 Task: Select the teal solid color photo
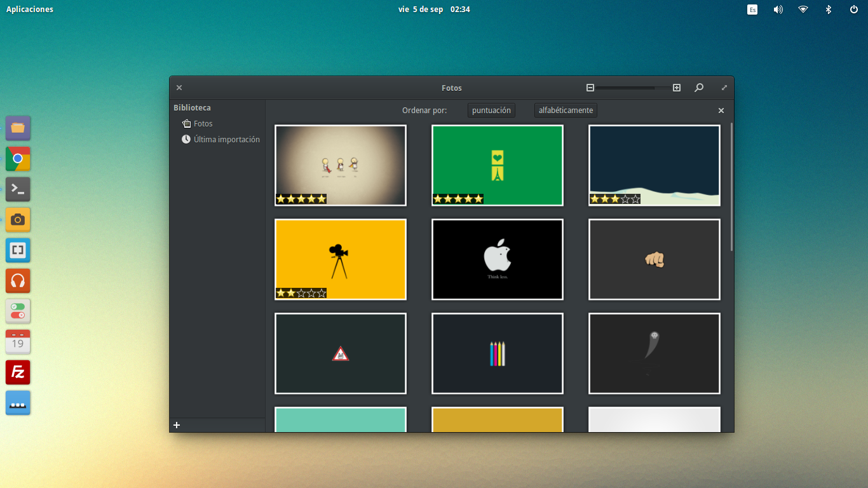341,419
